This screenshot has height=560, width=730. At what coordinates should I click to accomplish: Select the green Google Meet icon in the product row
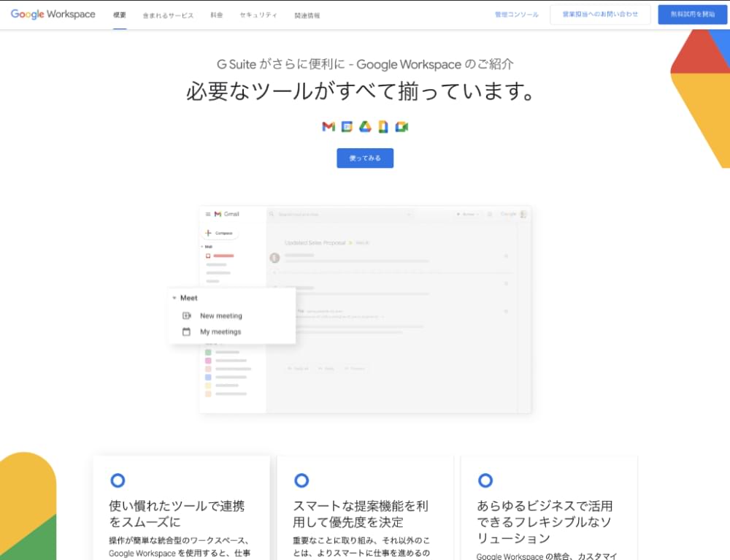pyautogui.click(x=400, y=126)
